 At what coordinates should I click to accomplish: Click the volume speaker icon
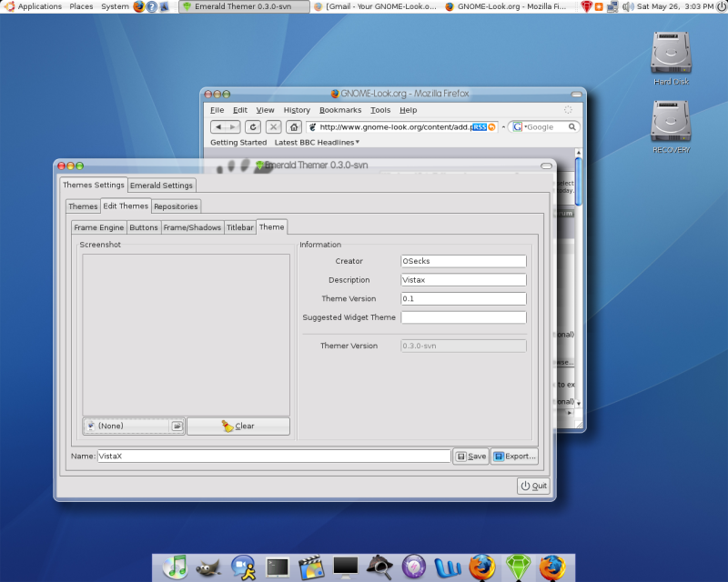pyautogui.click(x=628, y=6)
